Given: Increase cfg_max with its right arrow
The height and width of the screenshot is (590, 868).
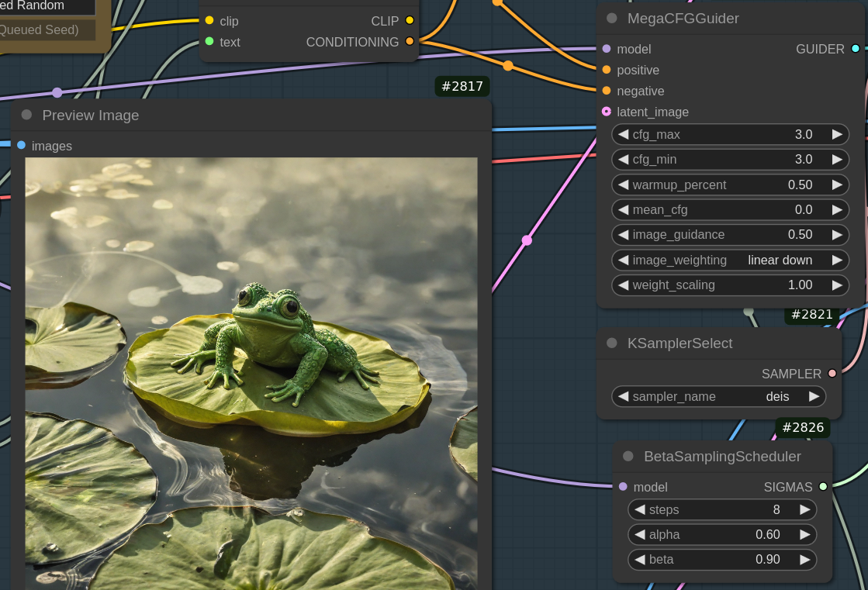Looking at the screenshot, I should 837,134.
